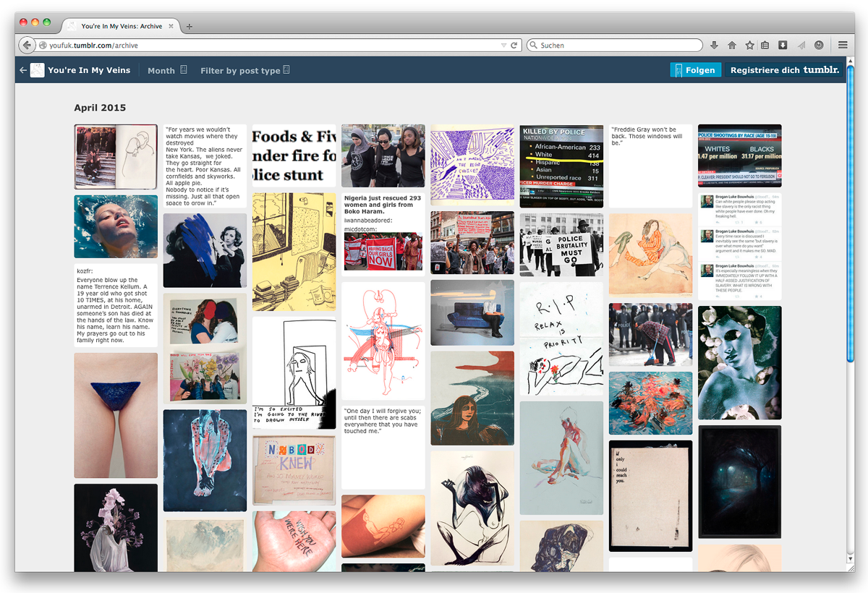
Task: Bookmark this page with the star icon
Action: [x=749, y=46]
